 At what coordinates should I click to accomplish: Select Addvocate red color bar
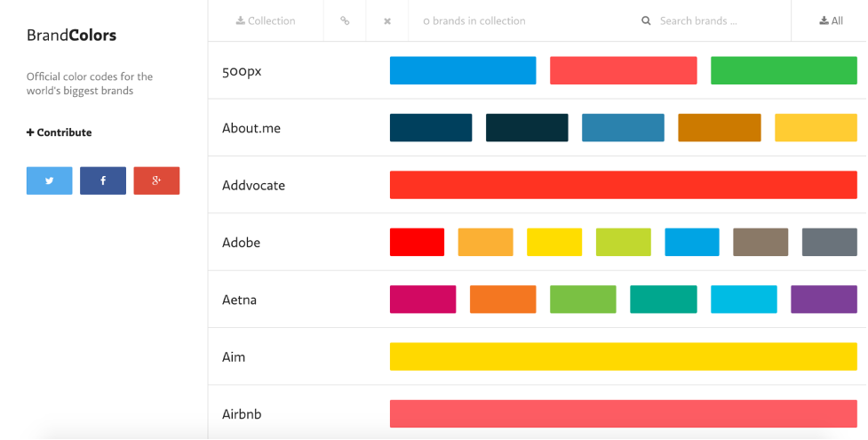click(624, 185)
